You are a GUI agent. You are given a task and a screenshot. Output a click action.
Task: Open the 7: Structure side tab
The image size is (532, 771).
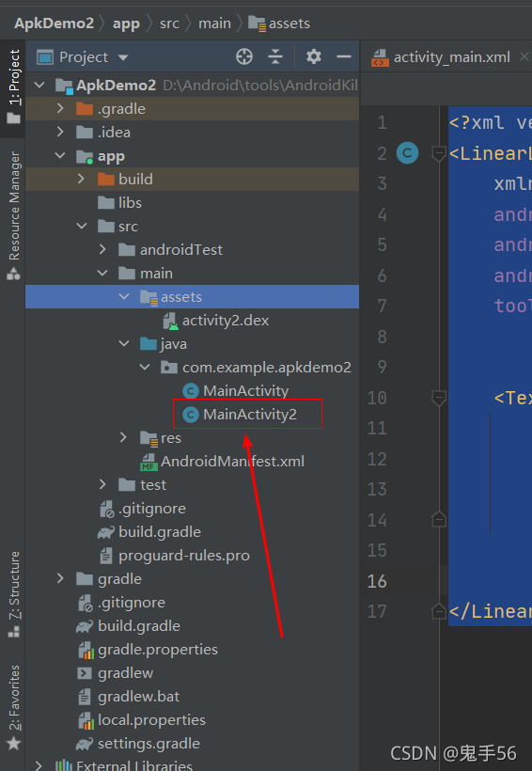coord(14,594)
